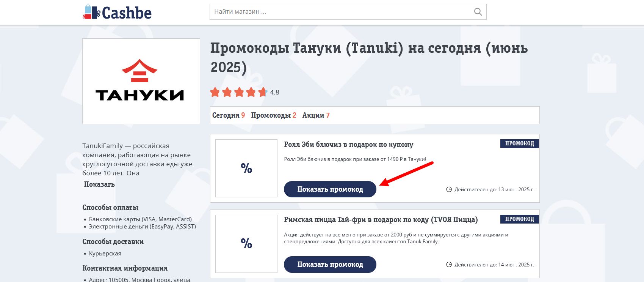Click the ПРОМОКОД badge on the Ролл Эби coupon
This screenshot has width=644, height=282.
coord(519,143)
